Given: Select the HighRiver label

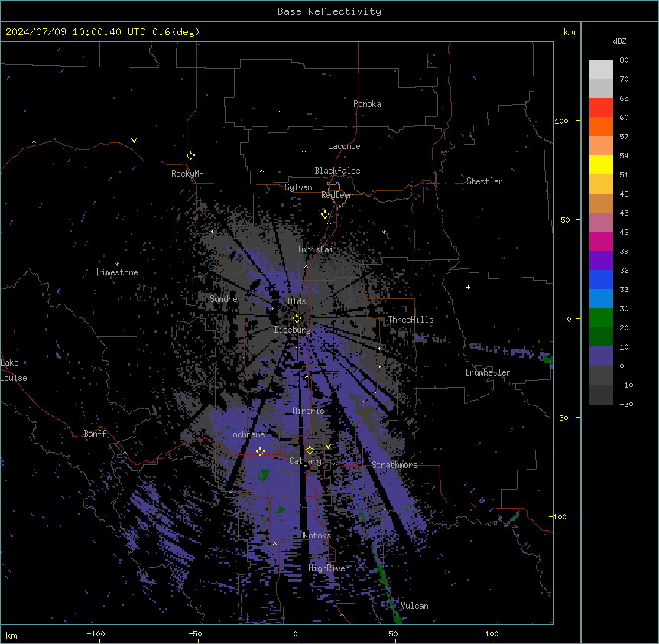Looking at the screenshot, I should point(329,568).
